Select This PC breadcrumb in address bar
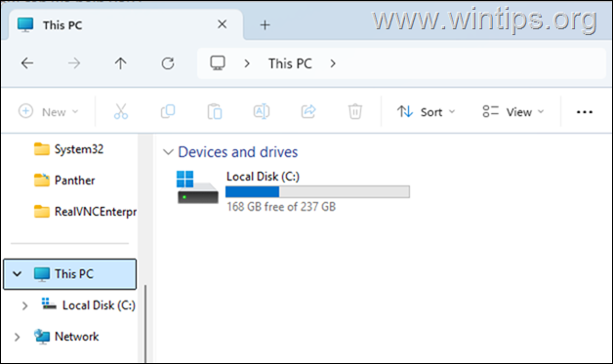Image resolution: width=613 pixels, height=364 pixels. pyautogui.click(x=290, y=63)
